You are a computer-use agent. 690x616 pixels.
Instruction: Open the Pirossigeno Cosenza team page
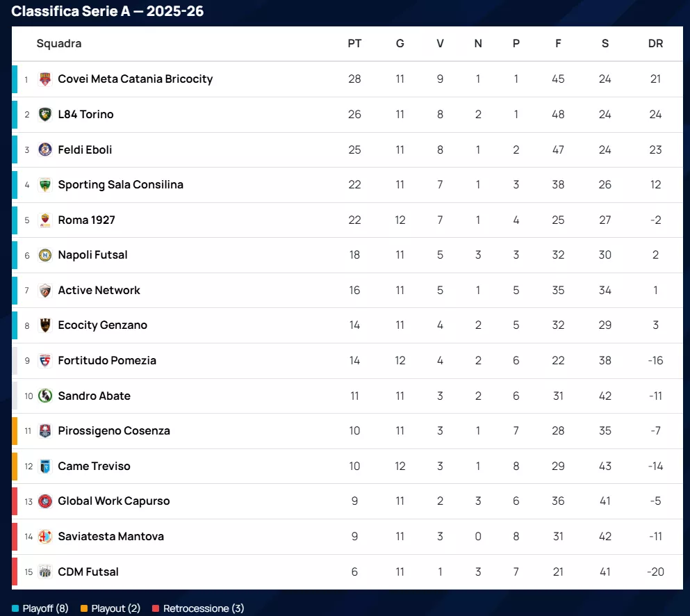pos(114,431)
